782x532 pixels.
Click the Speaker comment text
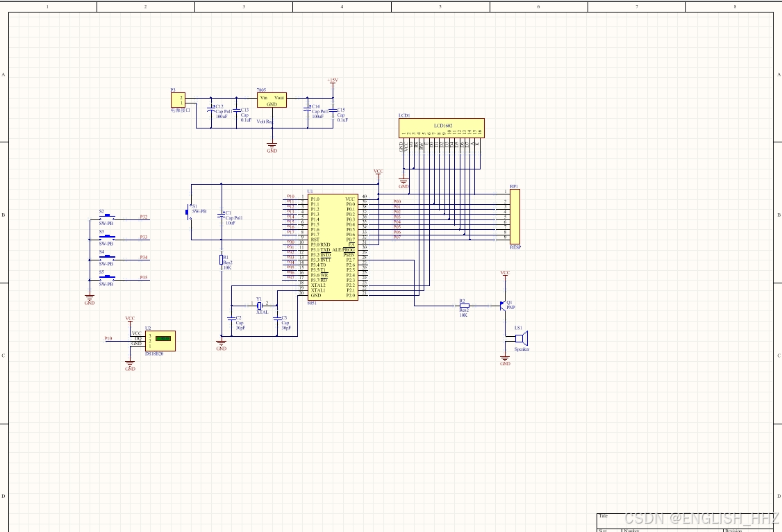coord(522,349)
